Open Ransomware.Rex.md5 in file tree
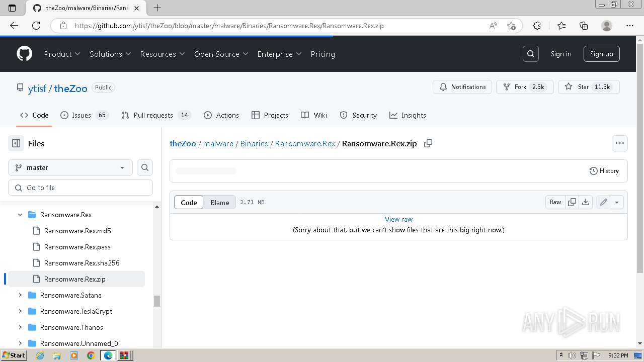The width and height of the screenshot is (644, 362). point(77,231)
